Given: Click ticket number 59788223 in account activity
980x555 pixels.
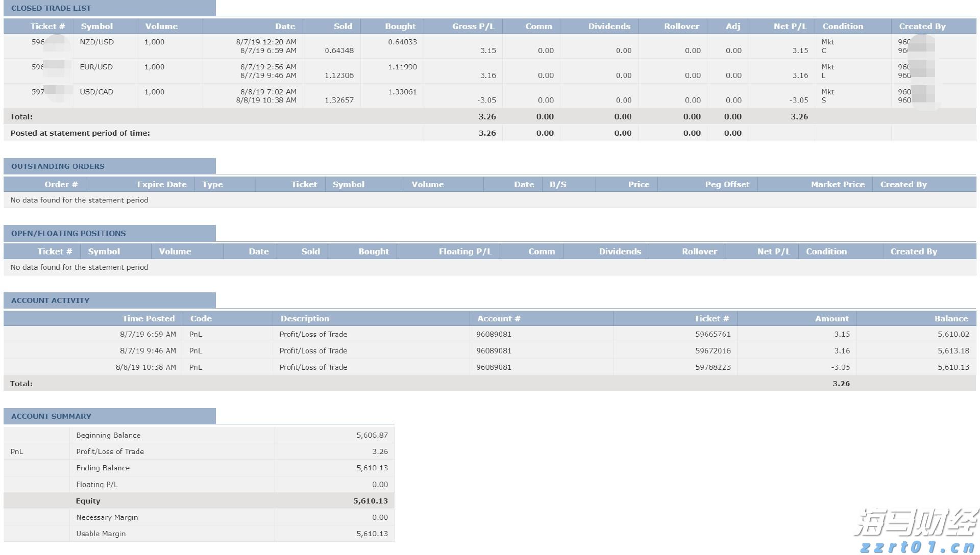Looking at the screenshot, I should coord(713,367).
